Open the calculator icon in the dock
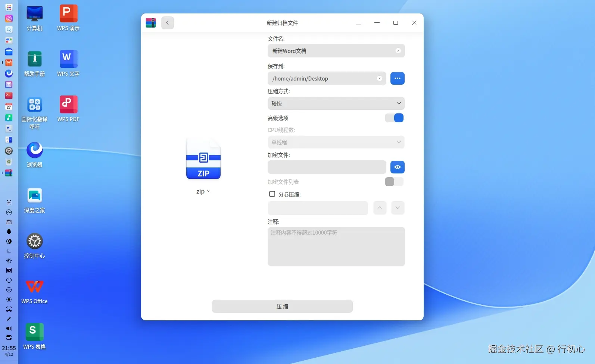Image resolution: width=595 pixels, height=364 pixels. coord(9,140)
